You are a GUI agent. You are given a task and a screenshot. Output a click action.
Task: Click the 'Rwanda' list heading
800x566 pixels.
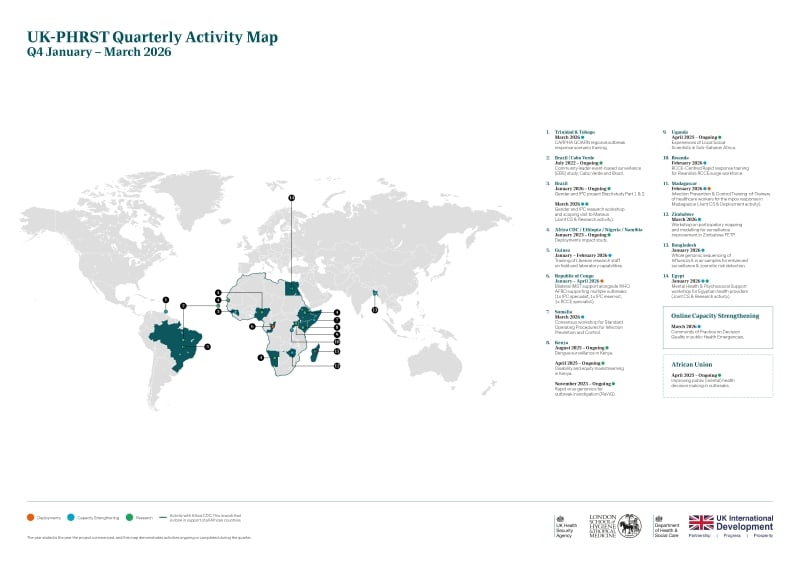point(680,158)
